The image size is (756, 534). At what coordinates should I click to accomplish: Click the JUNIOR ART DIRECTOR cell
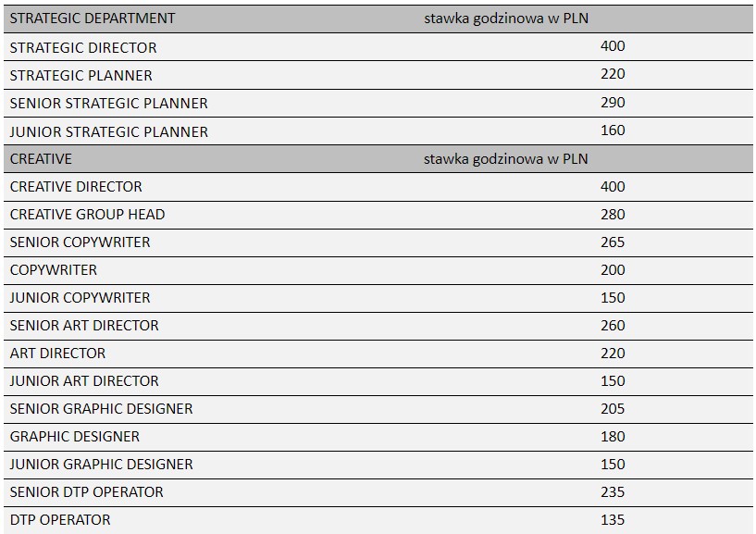click(x=84, y=380)
